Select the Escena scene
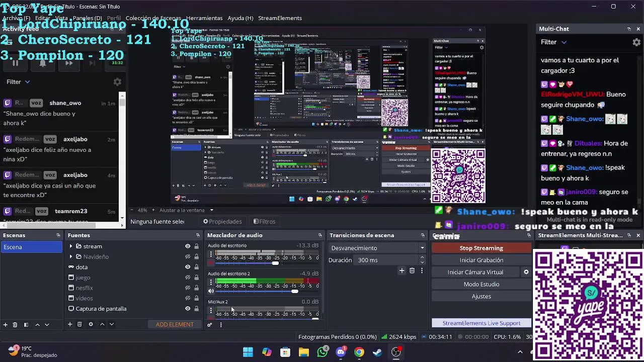Viewport: 644px width, 362px height. (x=32, y=247)
